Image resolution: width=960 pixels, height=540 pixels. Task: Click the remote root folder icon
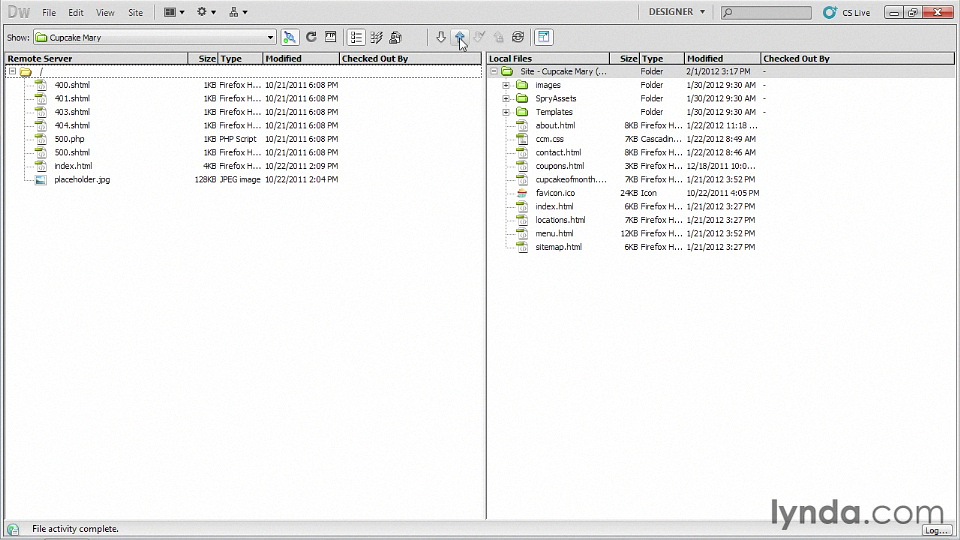point(25,72)
